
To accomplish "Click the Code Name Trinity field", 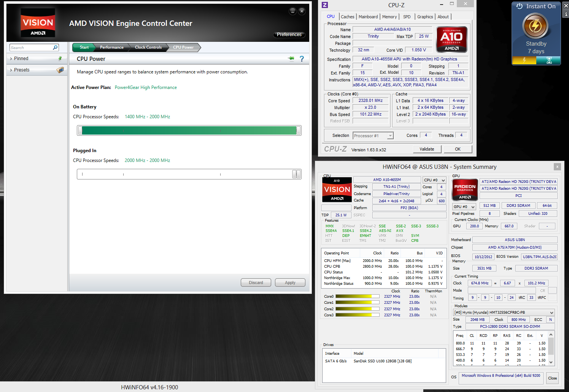I will pyautogui.click(x=373, y=37).
